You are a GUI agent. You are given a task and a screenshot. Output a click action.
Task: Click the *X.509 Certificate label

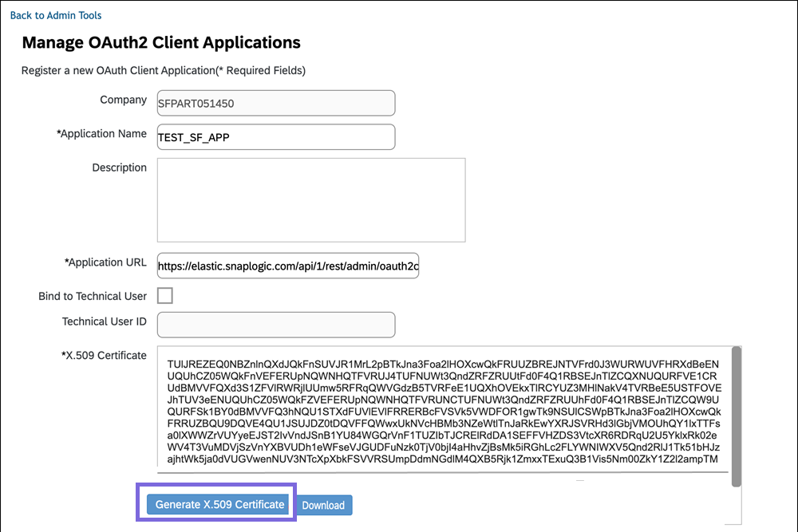pos(104,355)
